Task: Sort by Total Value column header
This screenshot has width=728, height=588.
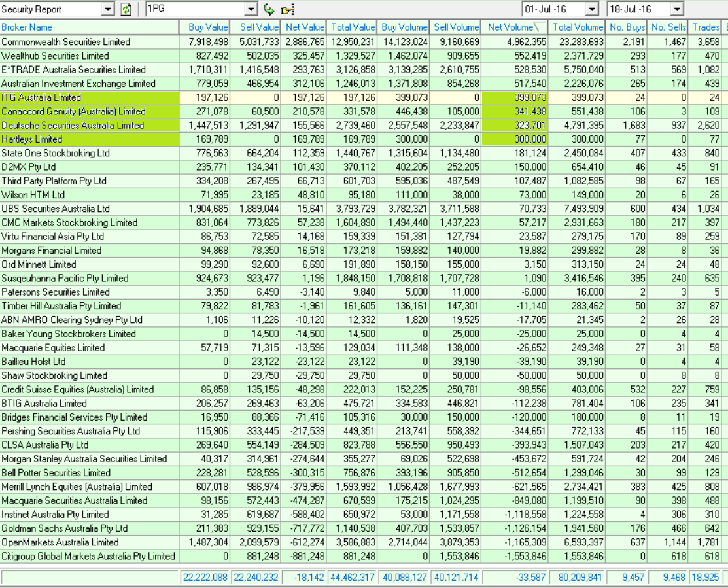Action: [351, 27]
